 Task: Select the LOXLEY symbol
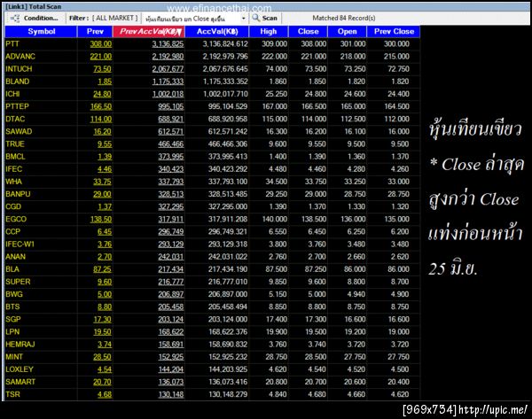tap(20, 370)
